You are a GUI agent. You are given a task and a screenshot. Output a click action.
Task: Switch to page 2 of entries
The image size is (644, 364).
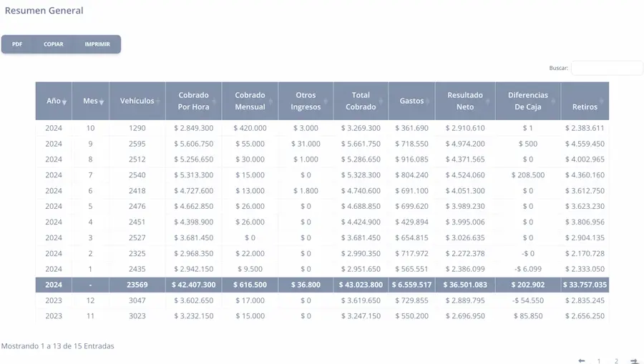(616, 361)
